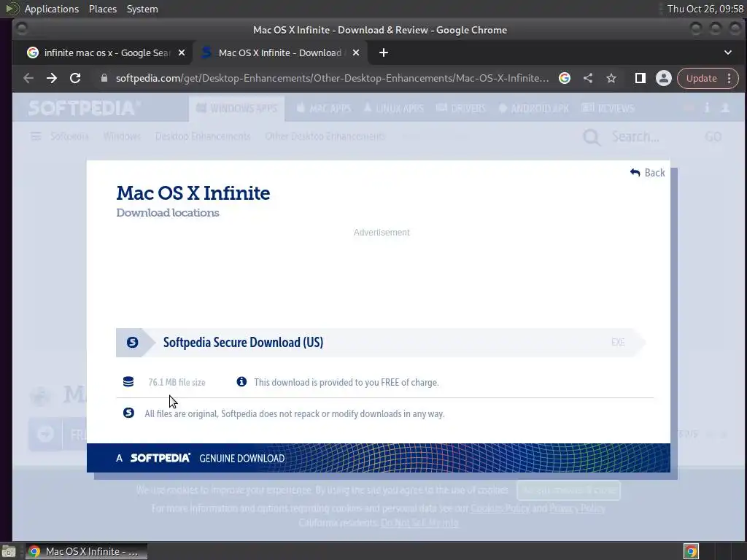
Task: Click the show desktop icon in bottom panel
Action: click(x=9, y=551)
